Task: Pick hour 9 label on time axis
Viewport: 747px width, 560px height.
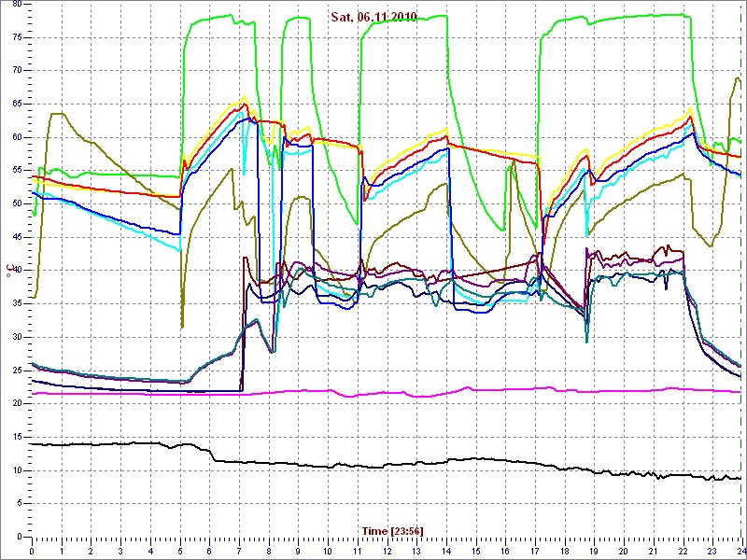Action: pos(298,550)
